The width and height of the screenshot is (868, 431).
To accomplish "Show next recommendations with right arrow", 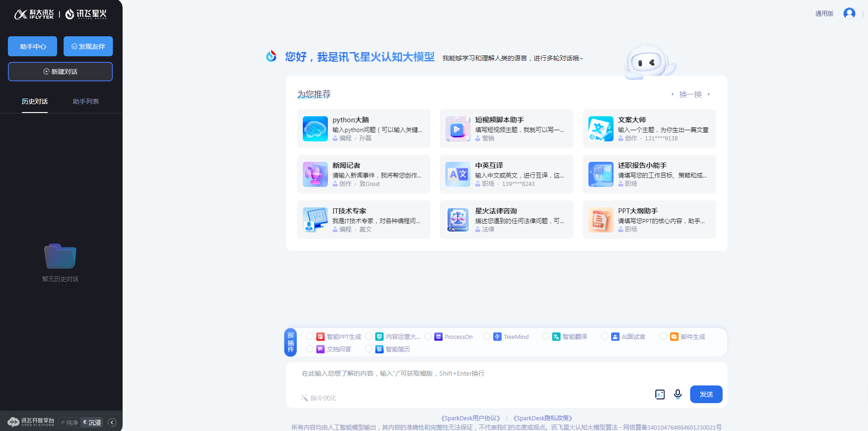I will point(709,94).
